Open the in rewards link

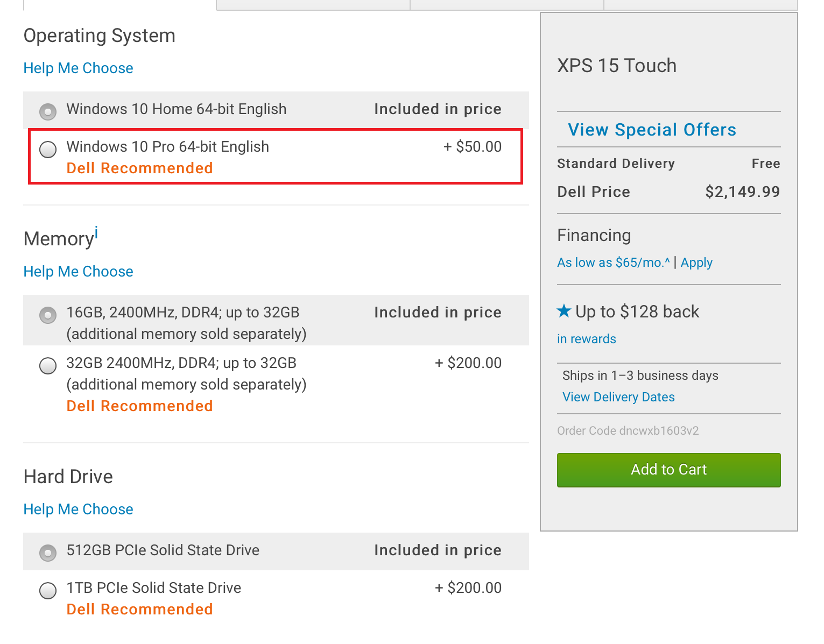coord(586,339)
